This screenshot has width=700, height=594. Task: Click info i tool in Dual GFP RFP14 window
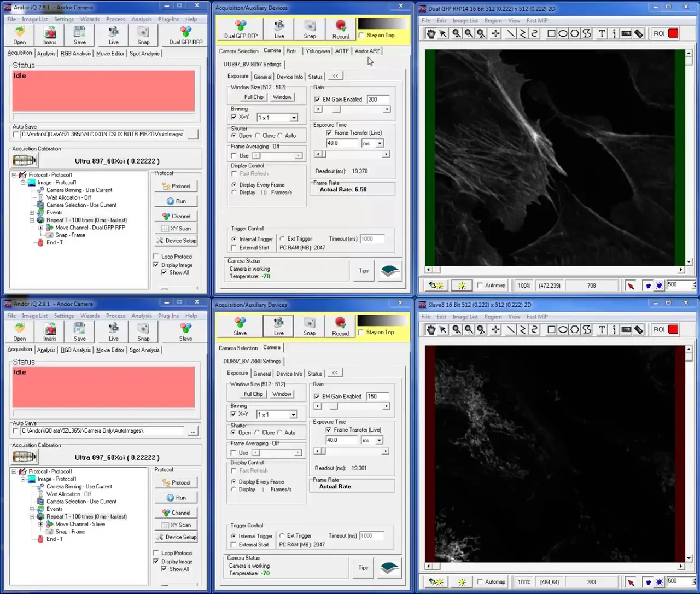pyautogui.click(x=614, y=33)
